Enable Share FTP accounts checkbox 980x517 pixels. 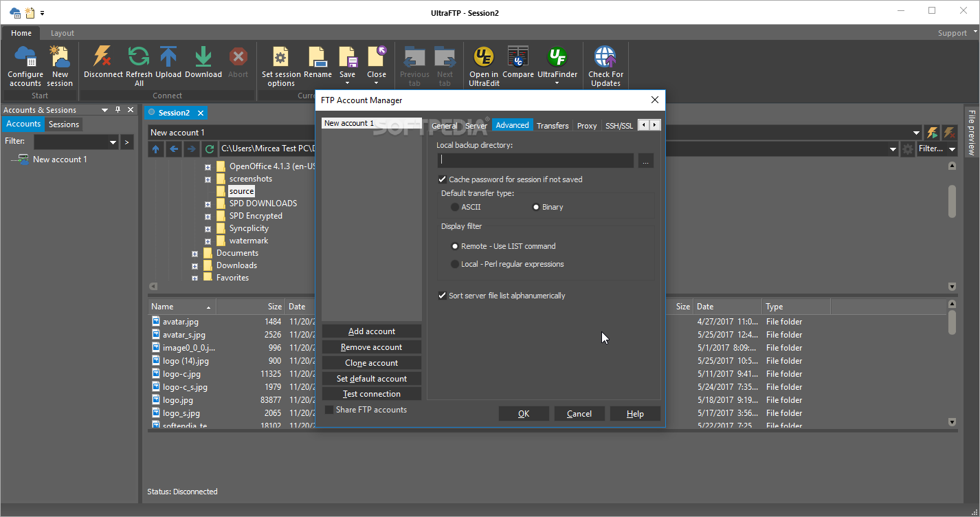coord(329,410)
